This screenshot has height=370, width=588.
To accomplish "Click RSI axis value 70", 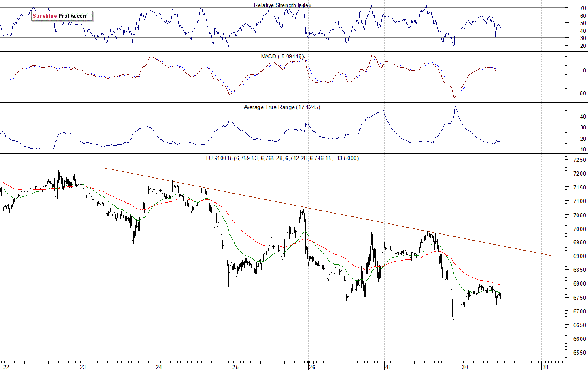I will pyautogui.click(x=583, y=8).
